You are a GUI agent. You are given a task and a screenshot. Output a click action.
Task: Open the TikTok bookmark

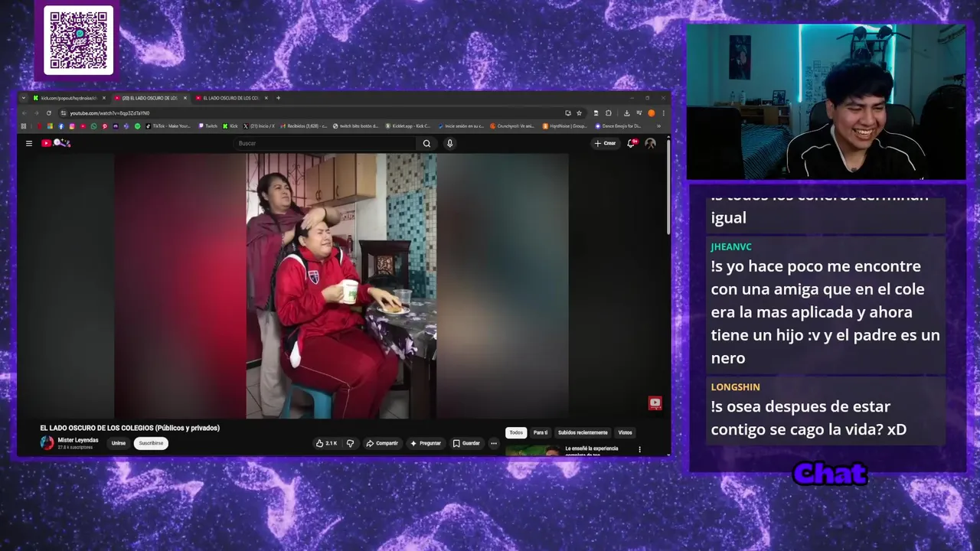(168, 126)
